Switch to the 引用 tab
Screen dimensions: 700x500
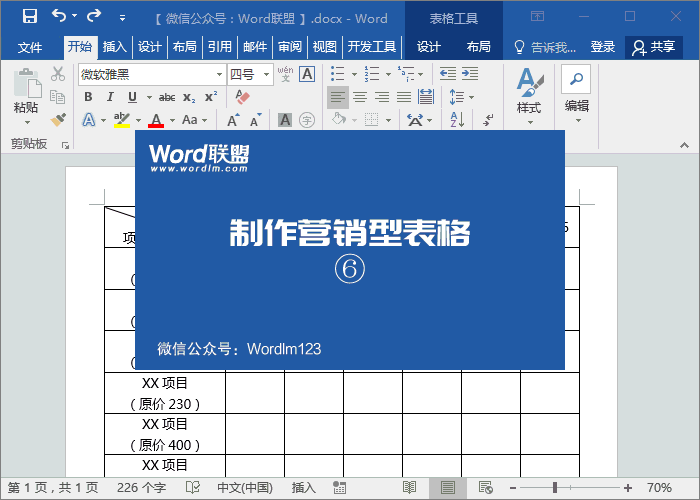[220, 46]
